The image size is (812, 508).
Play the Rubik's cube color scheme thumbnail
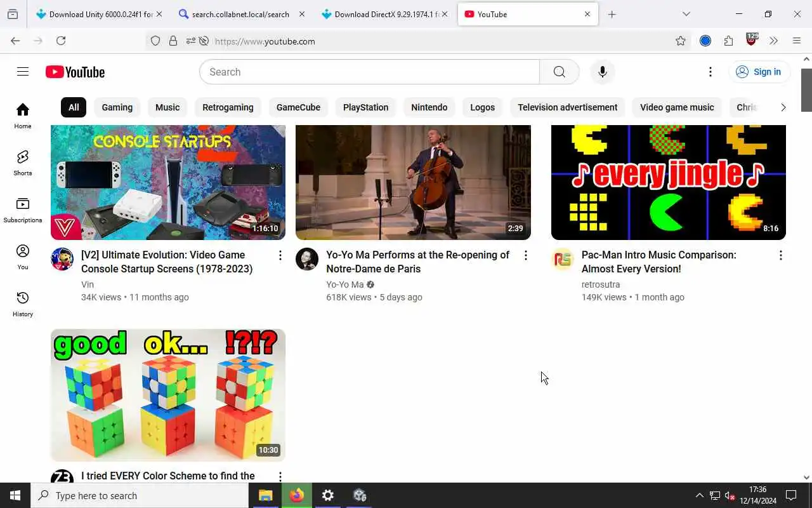168,395
